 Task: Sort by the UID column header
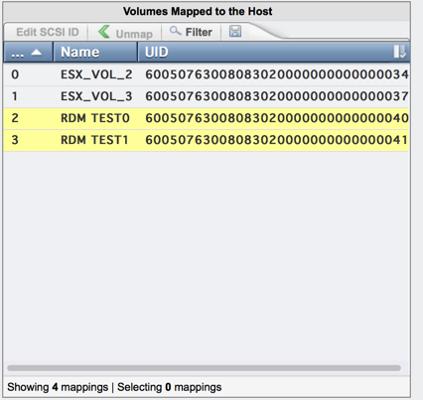click(274, 52)
